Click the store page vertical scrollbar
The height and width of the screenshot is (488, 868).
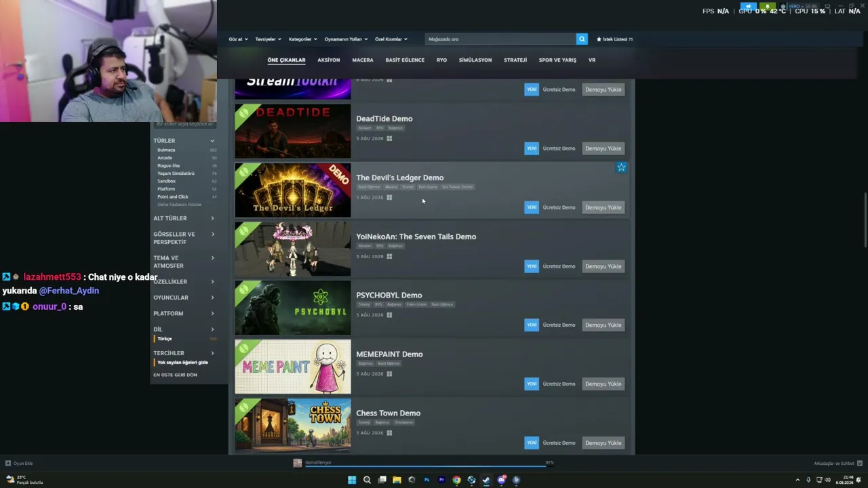[865, 220]
